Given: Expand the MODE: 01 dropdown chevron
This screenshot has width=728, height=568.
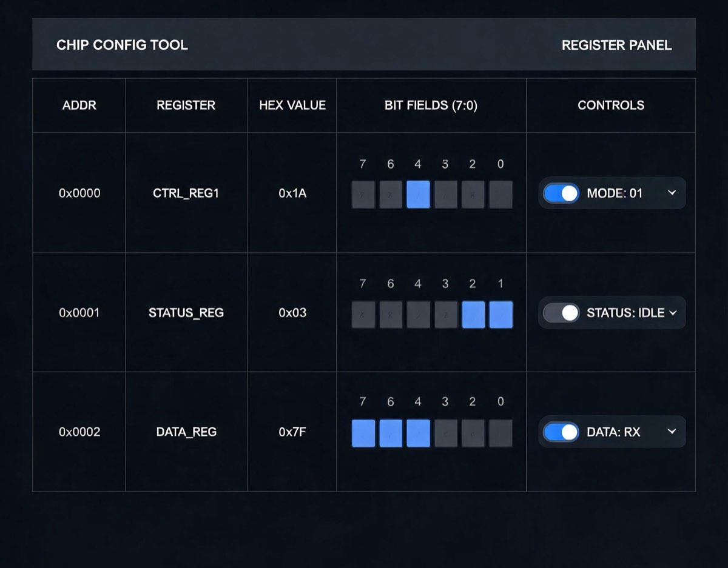Looking at the screenshot, I should [672, 193].
